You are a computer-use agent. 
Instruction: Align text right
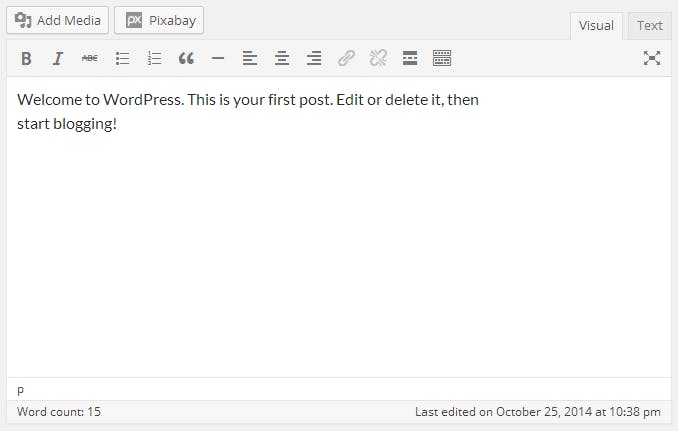coord(314,58)
